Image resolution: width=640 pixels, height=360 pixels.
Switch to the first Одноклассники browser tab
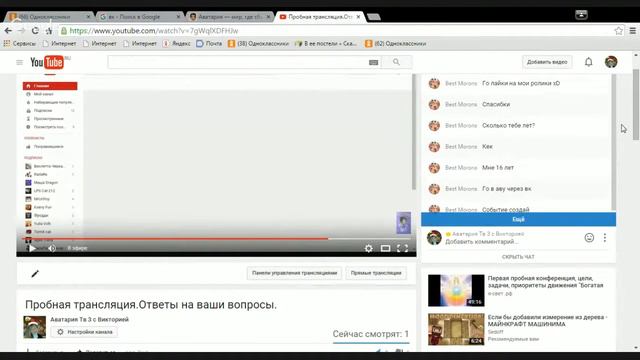click(x=49, y=17)
